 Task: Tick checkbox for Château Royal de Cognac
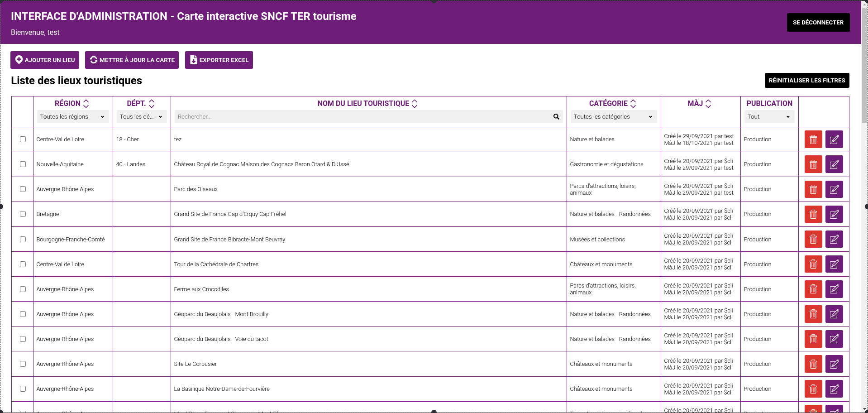pos(23,164)
